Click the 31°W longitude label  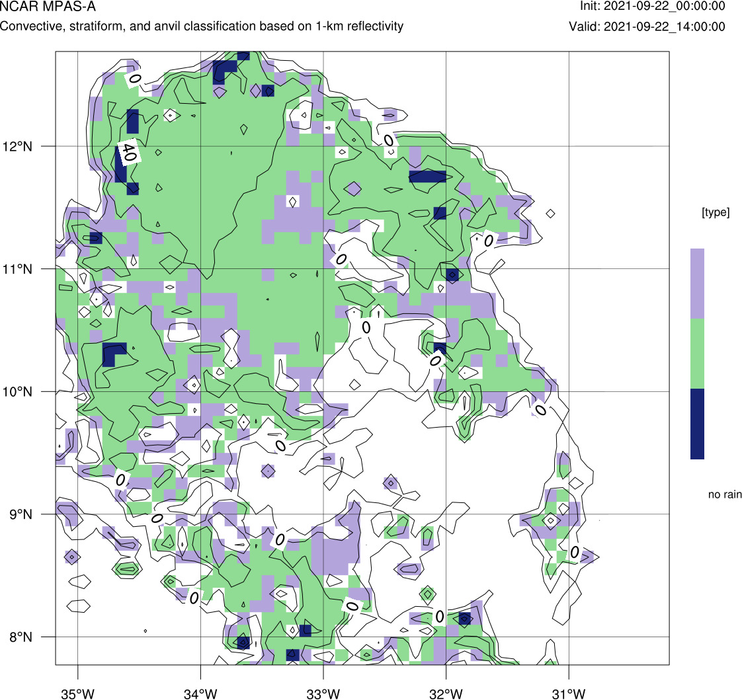(569, 694)
